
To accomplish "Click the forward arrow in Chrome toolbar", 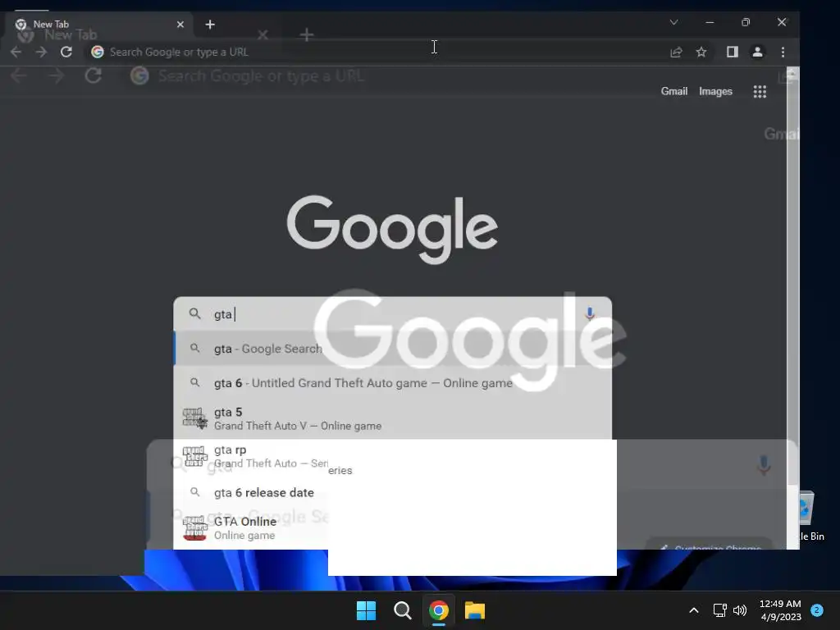I will tap(41, 52).
